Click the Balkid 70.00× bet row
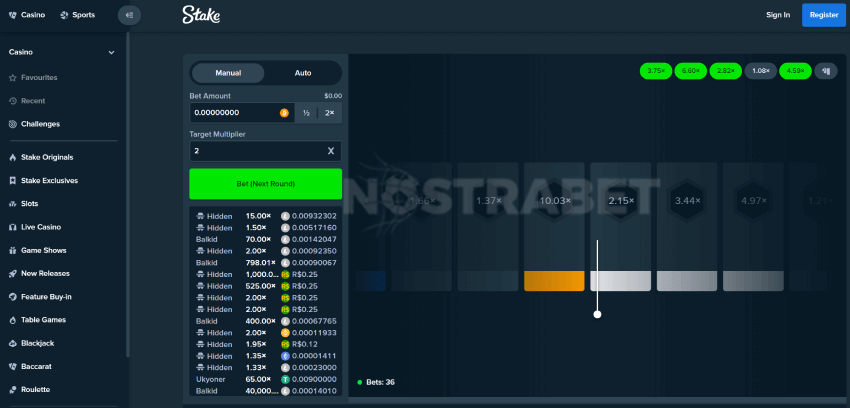This screenshot has width=850, height=408. (x=266, y=239)
